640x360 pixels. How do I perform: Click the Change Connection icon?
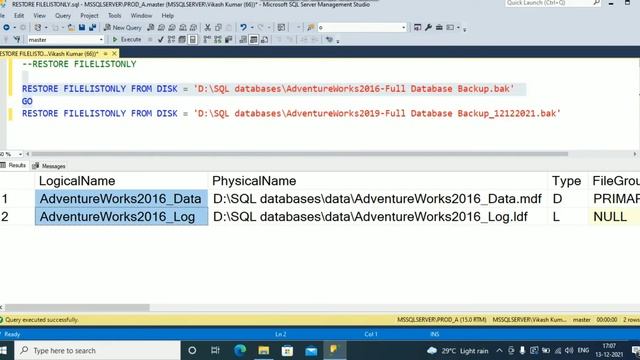16,40
